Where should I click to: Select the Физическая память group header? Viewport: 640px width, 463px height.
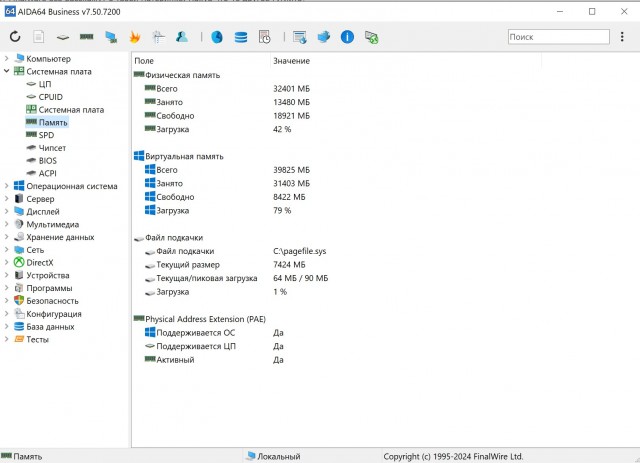pos(182,75)
